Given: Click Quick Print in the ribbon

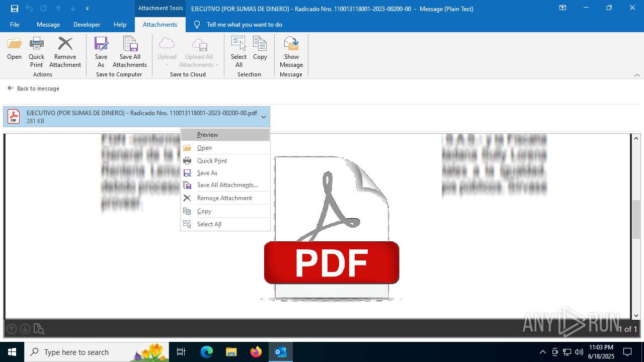Looking at the screenshot, I should [36, 52].
